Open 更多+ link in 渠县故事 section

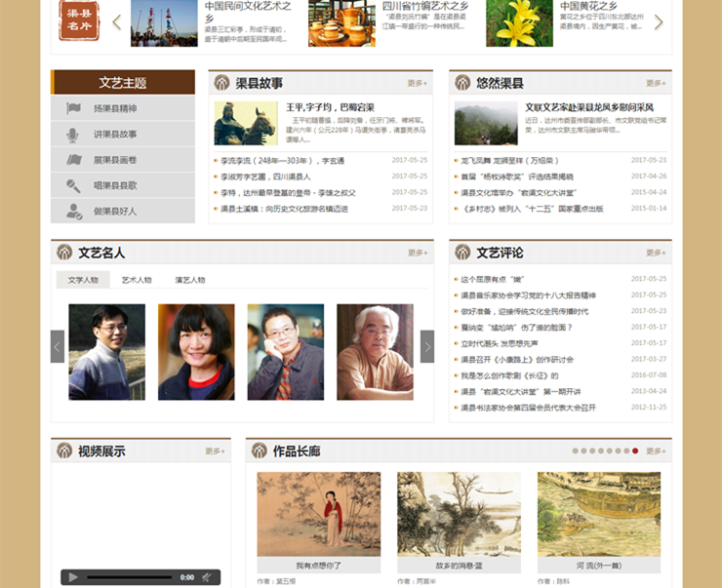(x=417, y=84)
